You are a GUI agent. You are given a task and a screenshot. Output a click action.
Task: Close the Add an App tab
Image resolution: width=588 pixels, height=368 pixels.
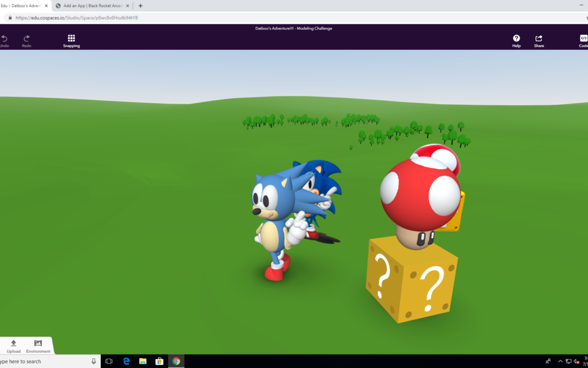point(127,6)
